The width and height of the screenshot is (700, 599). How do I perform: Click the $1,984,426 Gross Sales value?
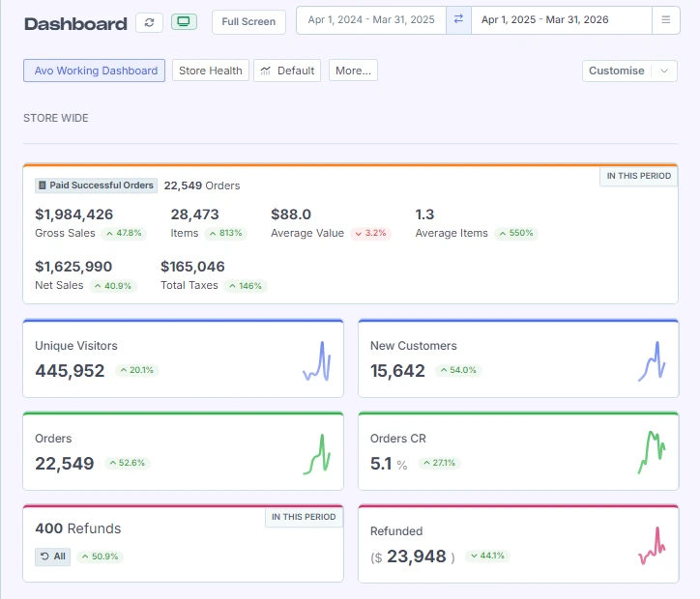pos(74,214)
